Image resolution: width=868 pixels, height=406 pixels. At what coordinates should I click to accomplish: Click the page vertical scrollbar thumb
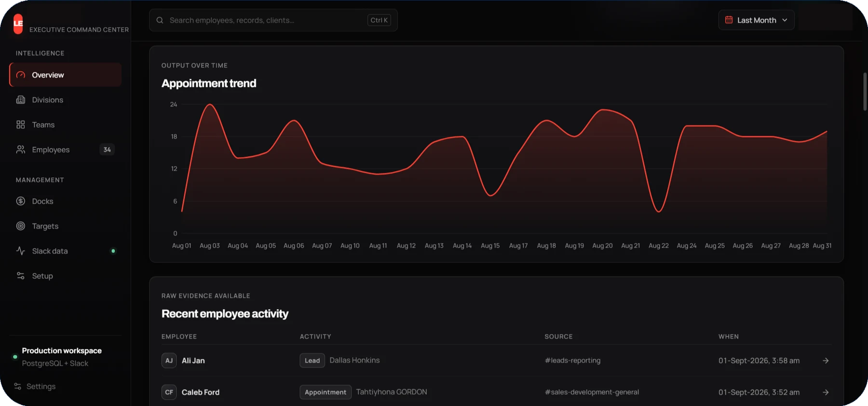(x=865, y=92)
